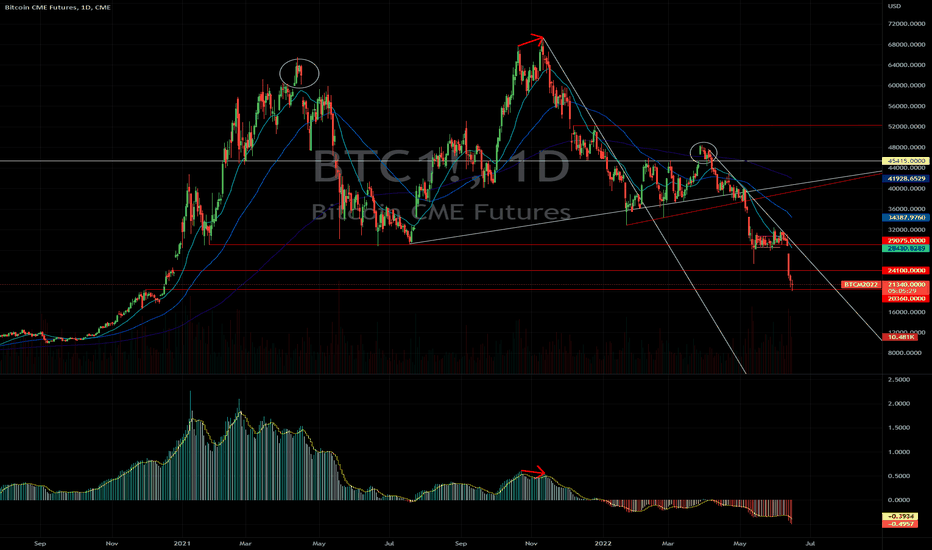The image size is (932, 550).
Task: Click the red 24100.0000 price level tag
Action: (x=906, y=271)
